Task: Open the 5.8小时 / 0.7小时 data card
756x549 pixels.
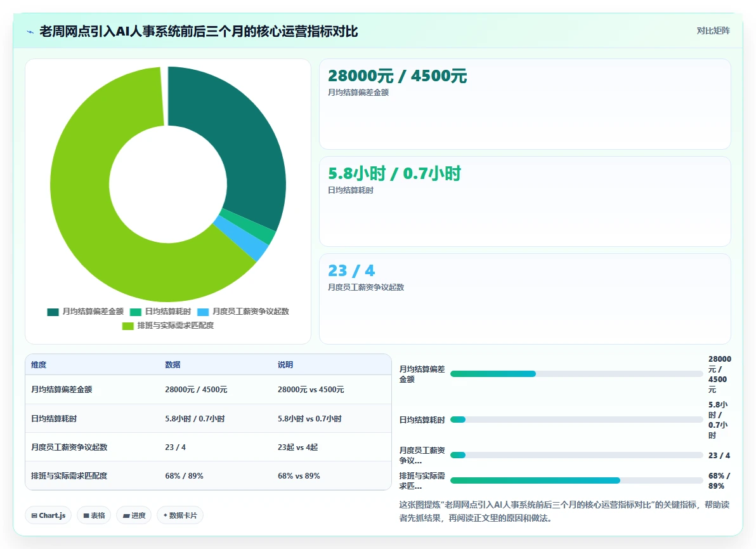Action: (525, 202)
